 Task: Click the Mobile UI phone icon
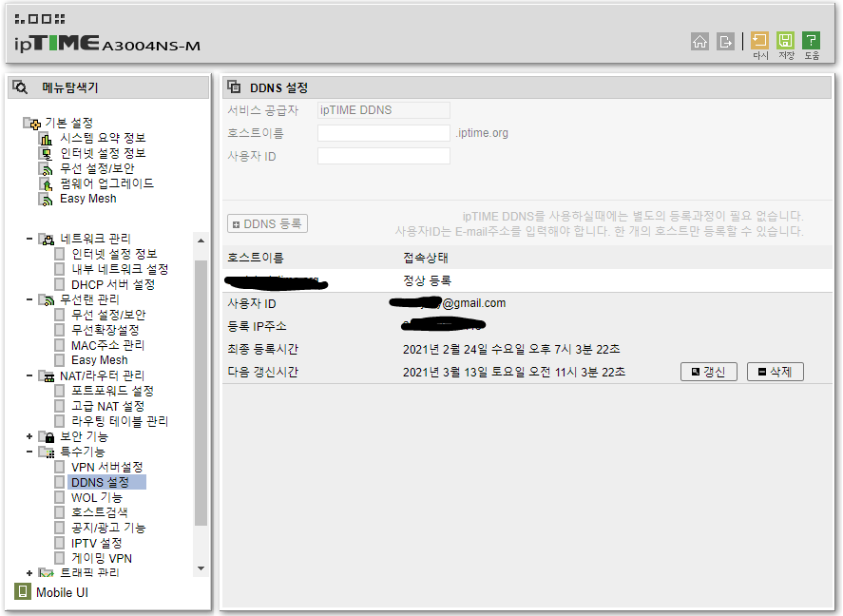(x=23, y=591)
